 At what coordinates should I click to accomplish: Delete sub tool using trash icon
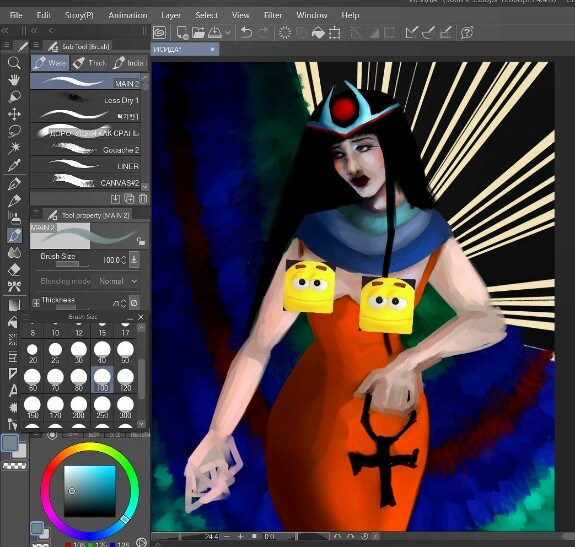[x=143, y=199]
